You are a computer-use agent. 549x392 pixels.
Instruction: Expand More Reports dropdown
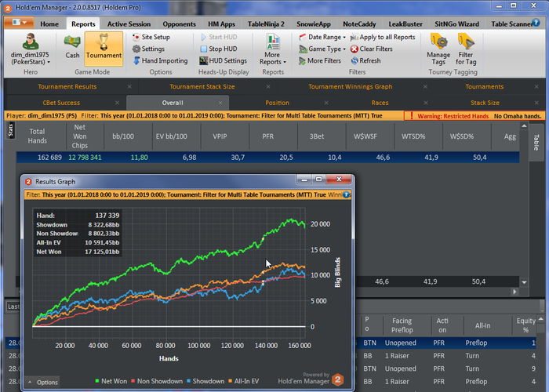[273, 49]
